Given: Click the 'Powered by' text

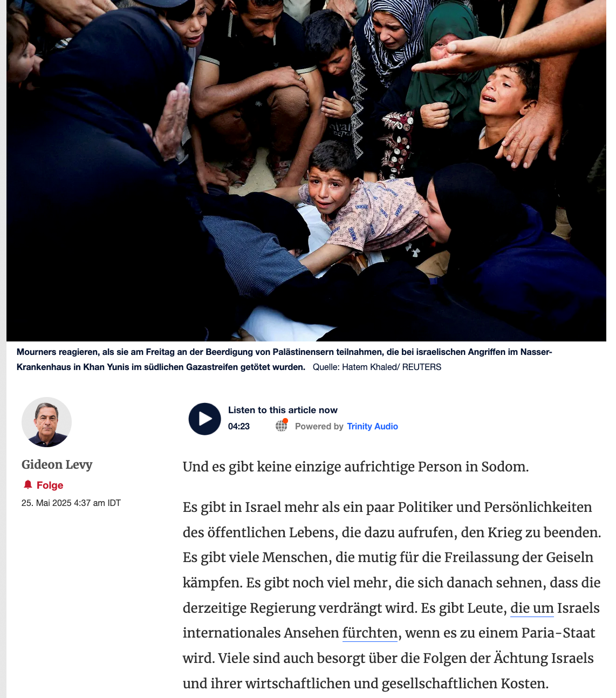Looking at the screenshot, I should [x=319, y=426].
